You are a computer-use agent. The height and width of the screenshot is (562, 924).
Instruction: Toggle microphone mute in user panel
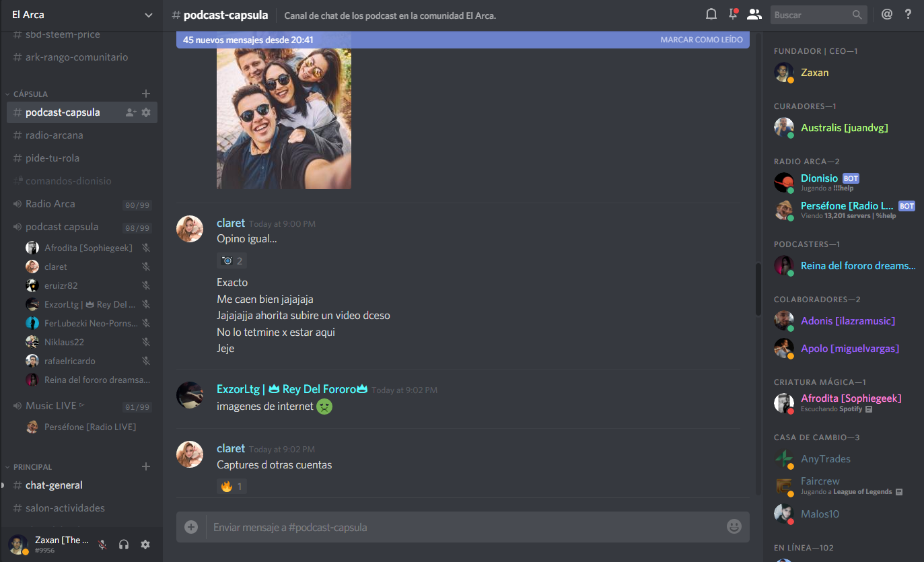[102, 545]
